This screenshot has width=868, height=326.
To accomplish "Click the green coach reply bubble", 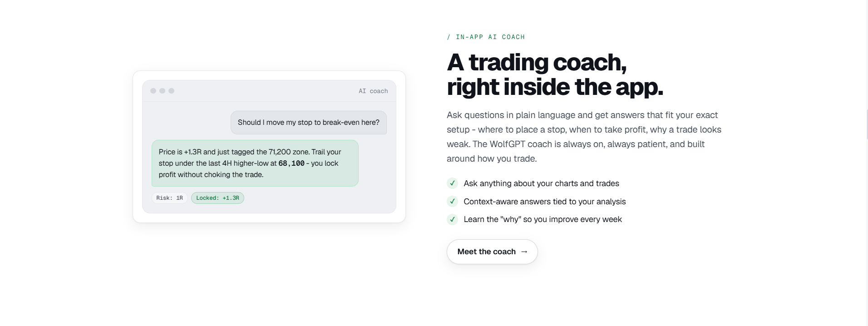I will [255, 163].
